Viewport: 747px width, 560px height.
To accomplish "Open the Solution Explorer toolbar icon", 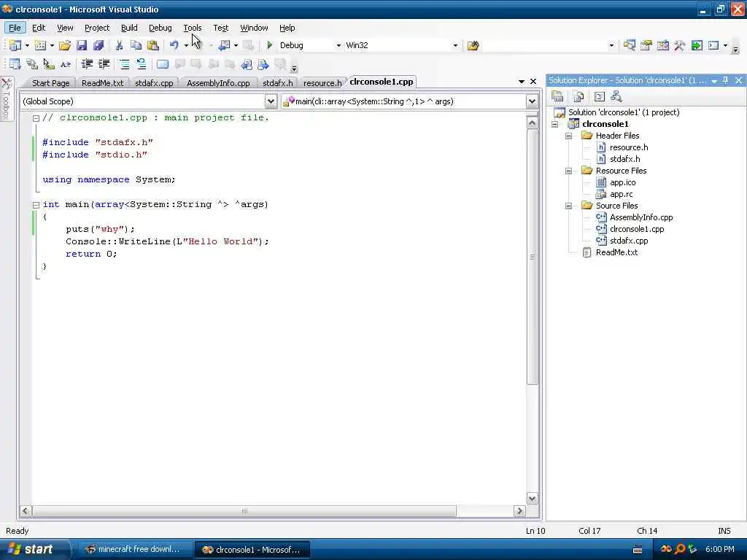I will tap(630, 45).
